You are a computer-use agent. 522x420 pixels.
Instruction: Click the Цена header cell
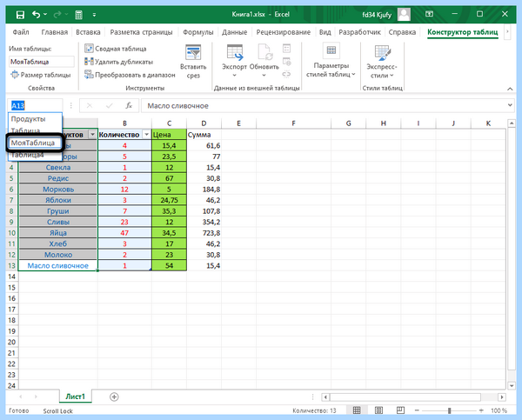[169, 135]
